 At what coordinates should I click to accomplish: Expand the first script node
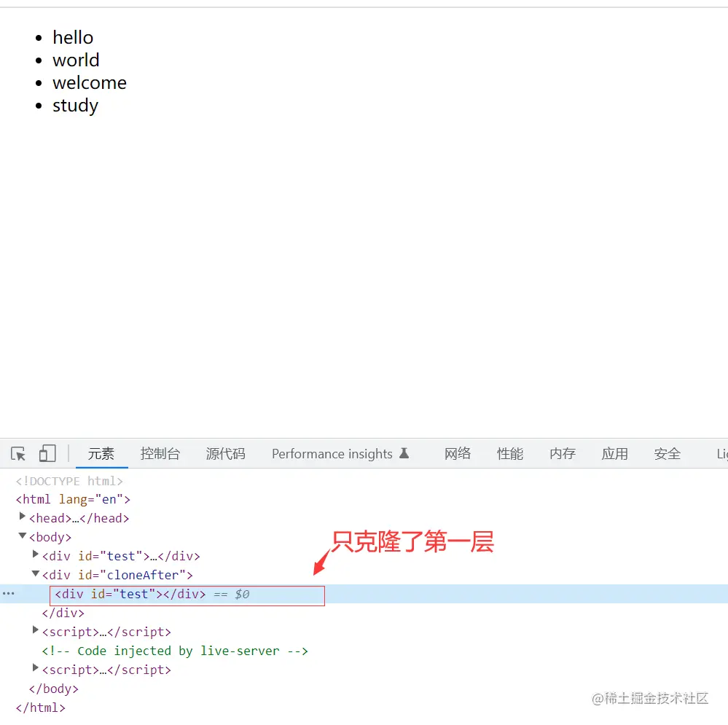point(35,630)
